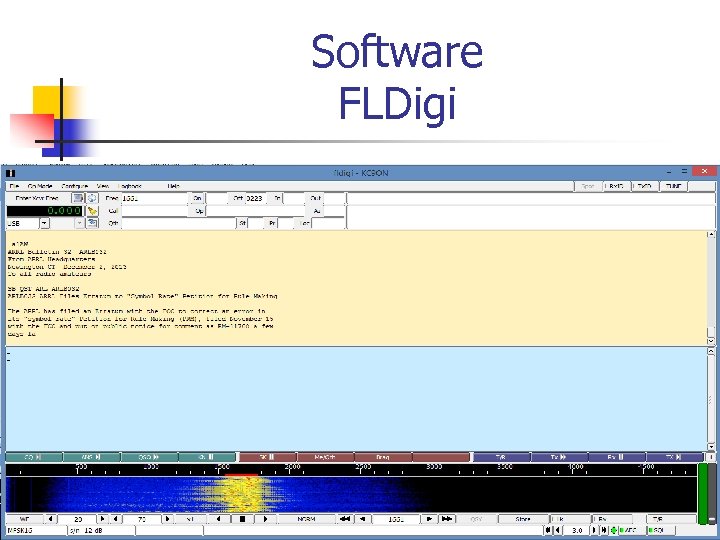This screenshot has height=540, width=720.
Task: Open the Logbook menu
Action: click(130, 186)
